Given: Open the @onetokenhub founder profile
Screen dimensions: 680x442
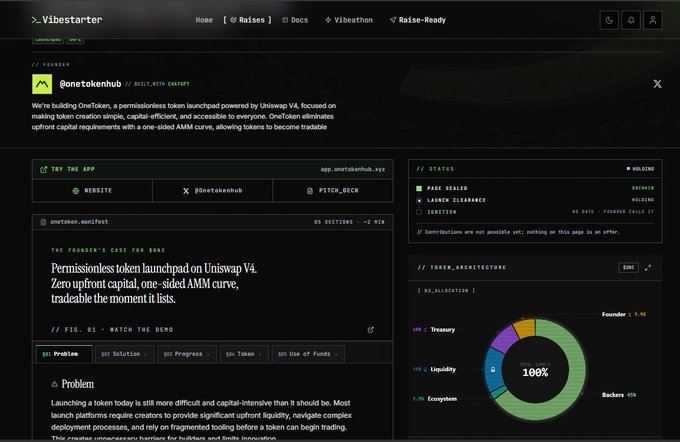Looking at the screenshot, I should coord(90,84).
